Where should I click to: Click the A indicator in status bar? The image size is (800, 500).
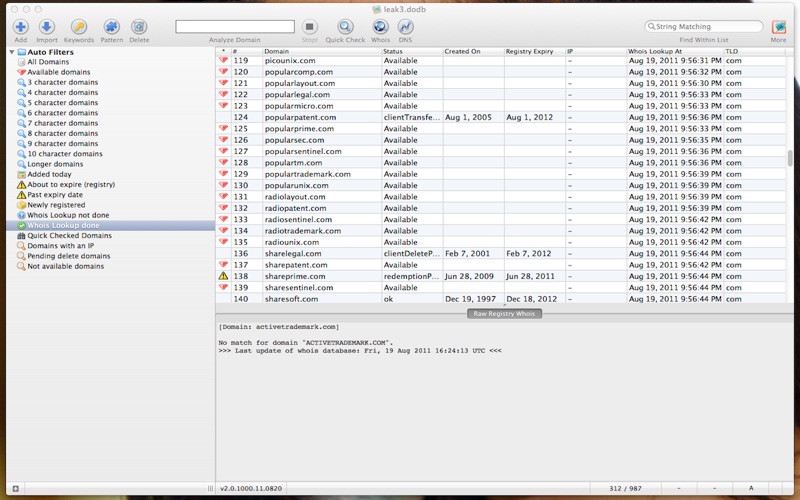[751, 488]
